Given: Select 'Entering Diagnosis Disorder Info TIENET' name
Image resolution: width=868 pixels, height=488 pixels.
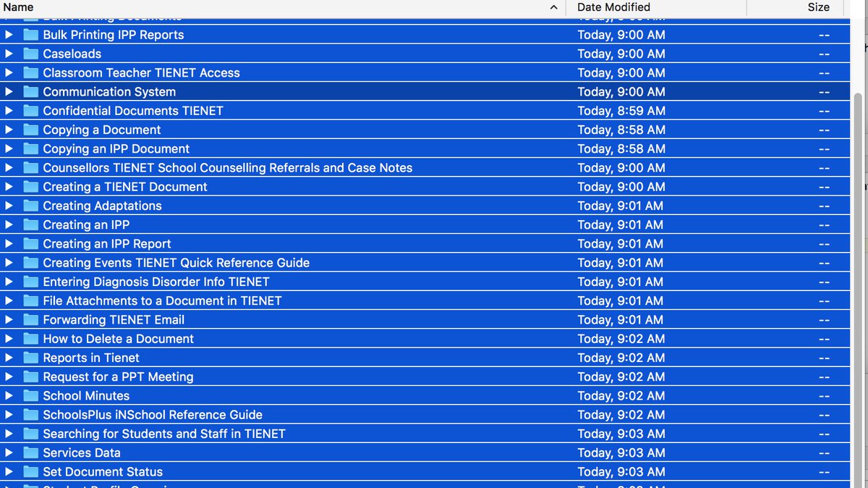Looking at the screenshot, I should [x=156, y=282].
